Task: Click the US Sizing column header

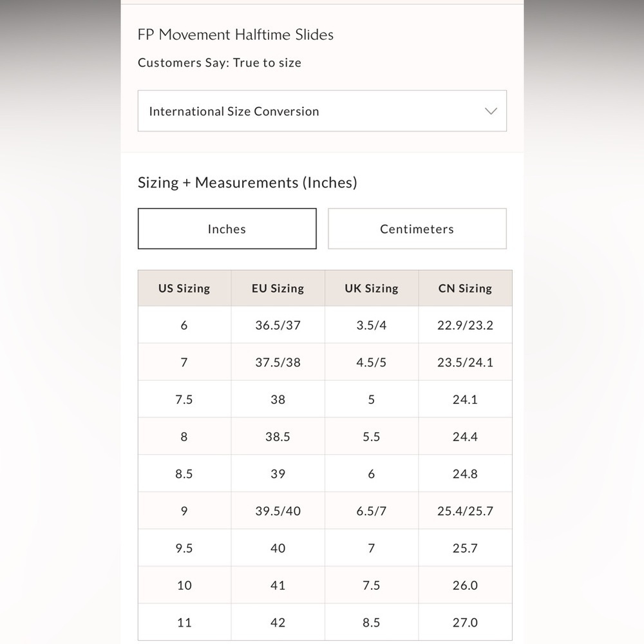Action: coord(184,289)
